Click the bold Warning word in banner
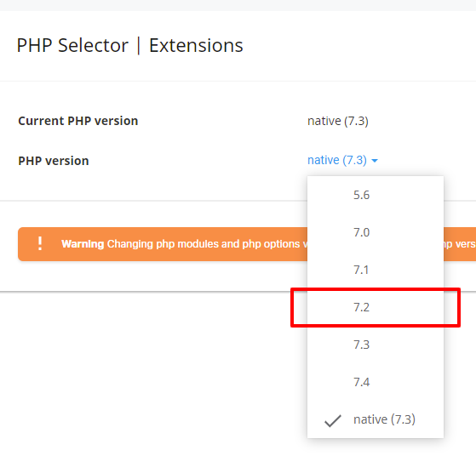The image size is (476, 473). coord(83,244)
